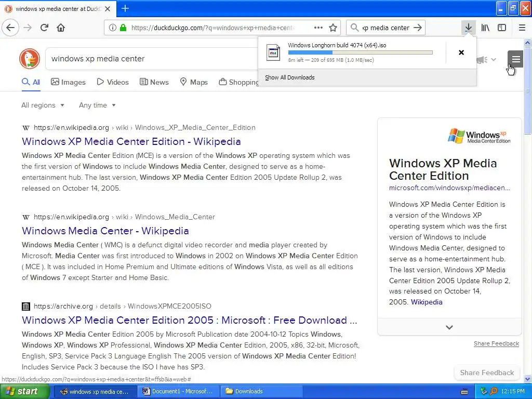532x399 pixels.
Task: Switch to Images results
Action: pyautogui.click(x=68, y=82)
